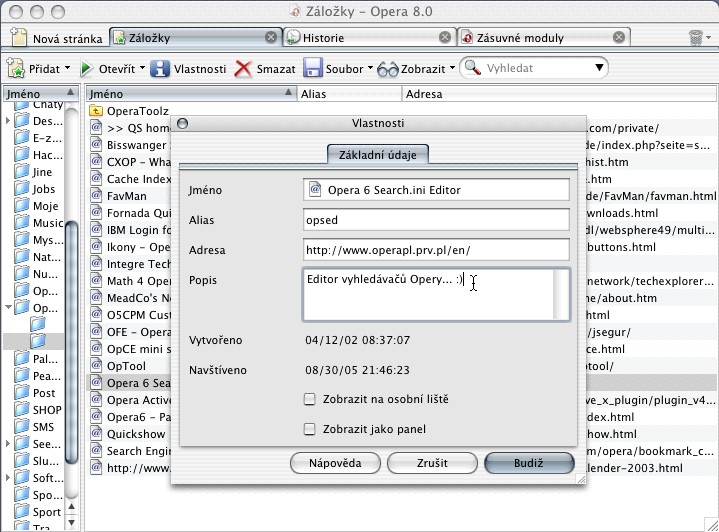The height and width of the screenshot is (532, 719).
Task: Select the Záložky tab
Action: 196,37
